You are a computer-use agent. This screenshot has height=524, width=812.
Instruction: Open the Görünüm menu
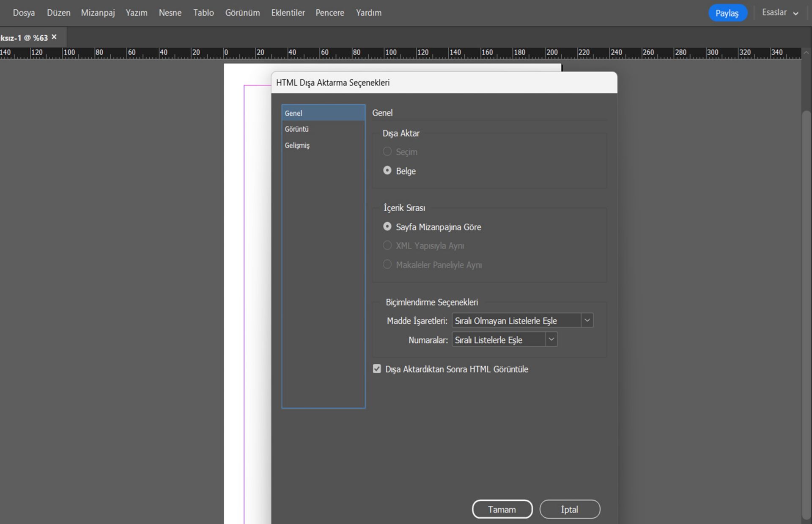(242, 13)
